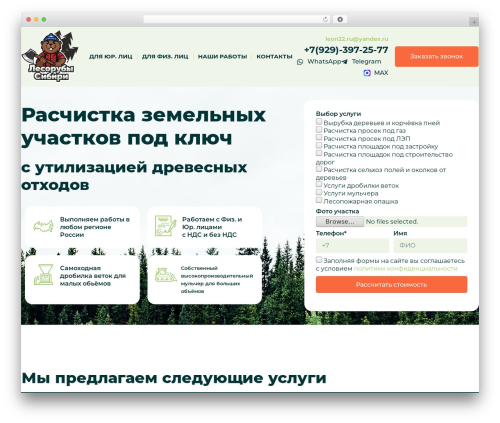The width and height of the screenshot is (500, 423).
Task: Click the document signing icon
Action: (x=165, y=226)
